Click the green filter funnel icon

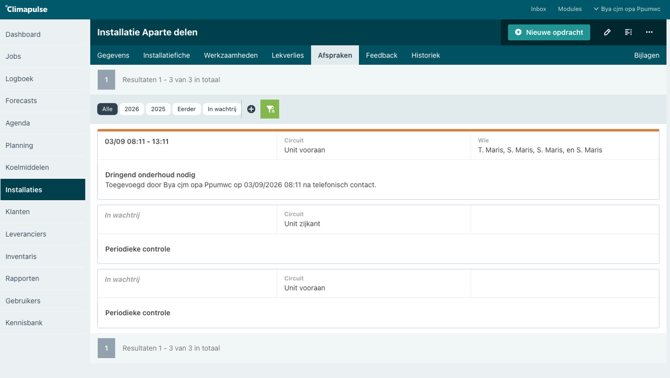coord(270,109)
